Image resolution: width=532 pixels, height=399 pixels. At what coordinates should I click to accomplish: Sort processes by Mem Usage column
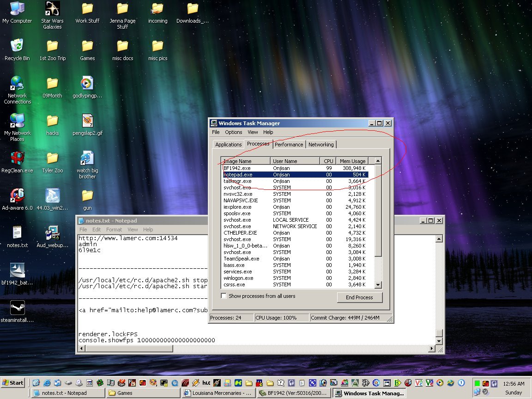[352, 161]
